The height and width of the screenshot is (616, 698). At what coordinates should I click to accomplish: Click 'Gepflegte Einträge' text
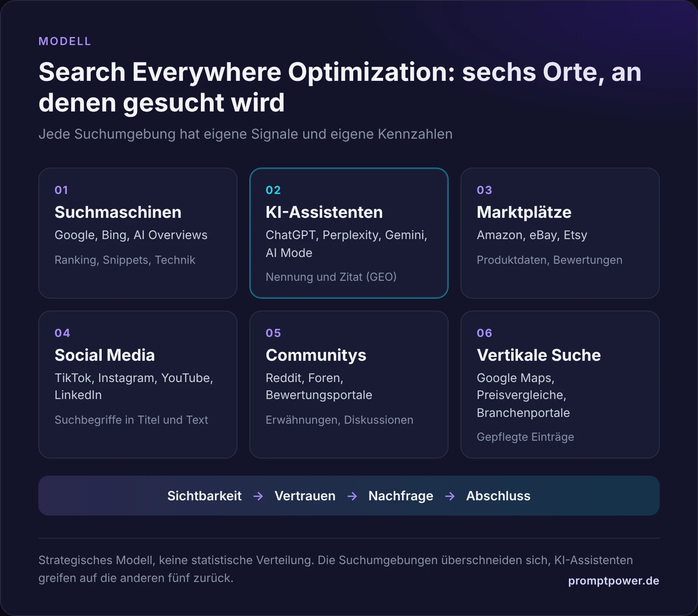[x=525, y=437]
